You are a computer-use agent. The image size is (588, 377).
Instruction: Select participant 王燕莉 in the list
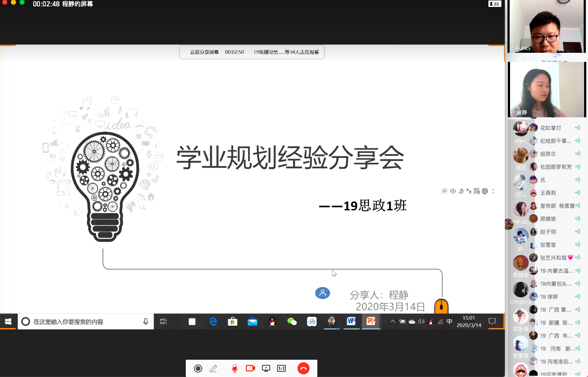[x=548, y=193]
